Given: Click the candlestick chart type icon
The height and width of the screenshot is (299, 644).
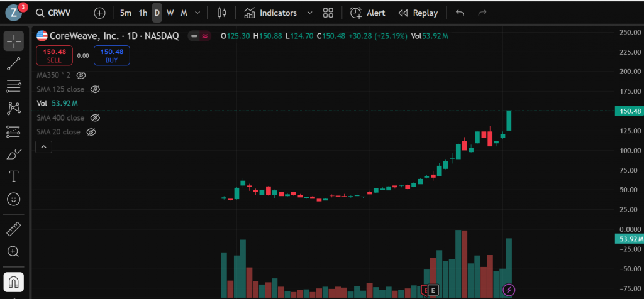Looking at the screenshot, I should pos(220,13).
